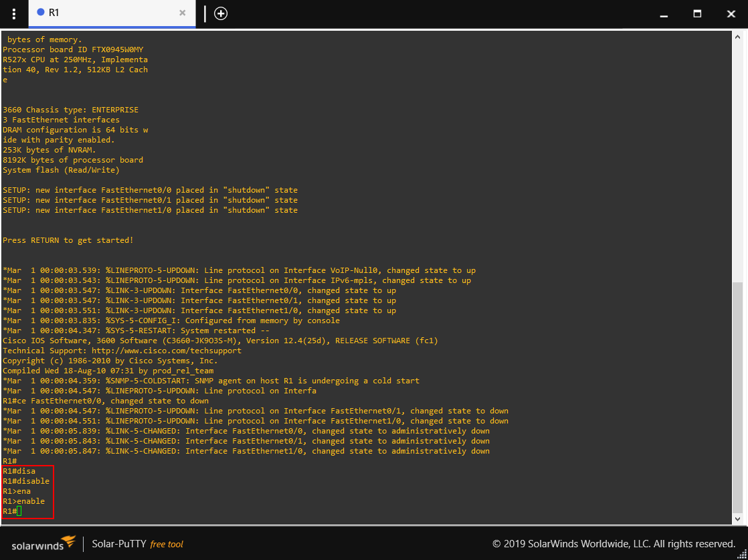Click the "Press RETURN to get started!" line
The height and width of the screenshot is (560, 748).
point(68,240)
